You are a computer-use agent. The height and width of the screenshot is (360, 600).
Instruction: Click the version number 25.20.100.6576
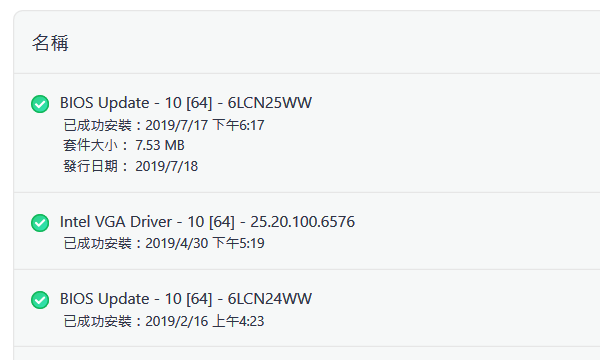click(x=303, y=222)
